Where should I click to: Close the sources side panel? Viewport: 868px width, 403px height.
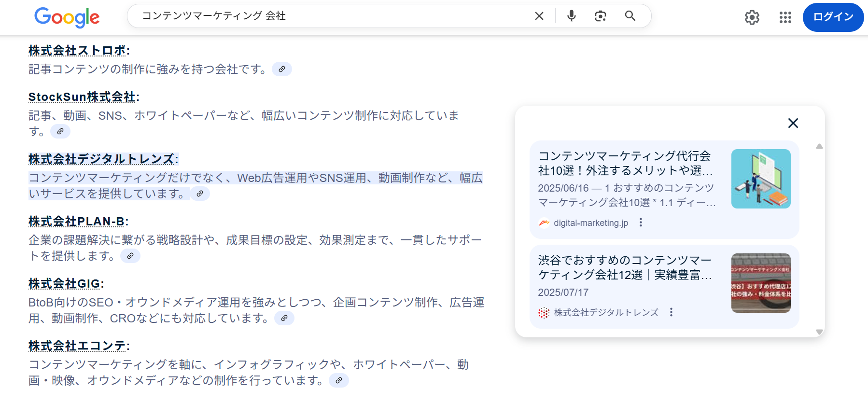(793, 123)
